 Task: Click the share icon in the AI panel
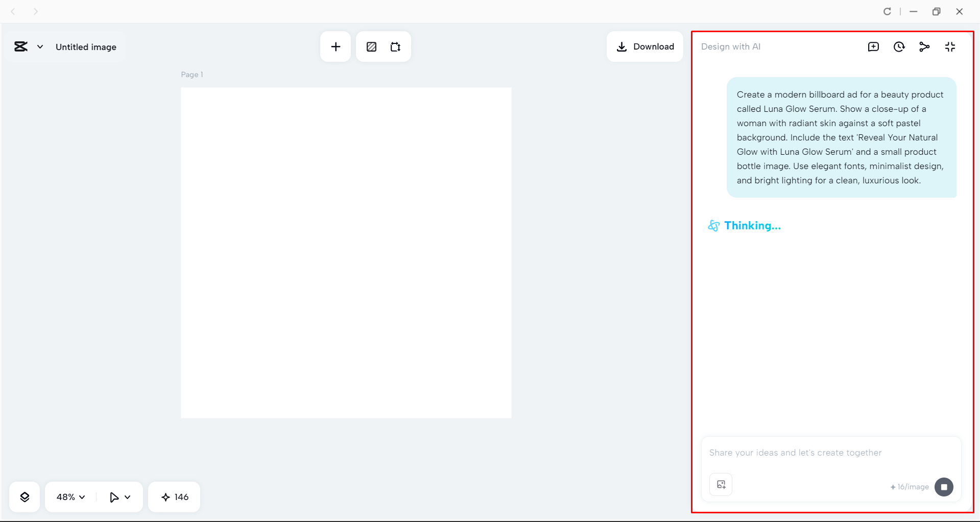pyautogui.click(x=925, y=46)
